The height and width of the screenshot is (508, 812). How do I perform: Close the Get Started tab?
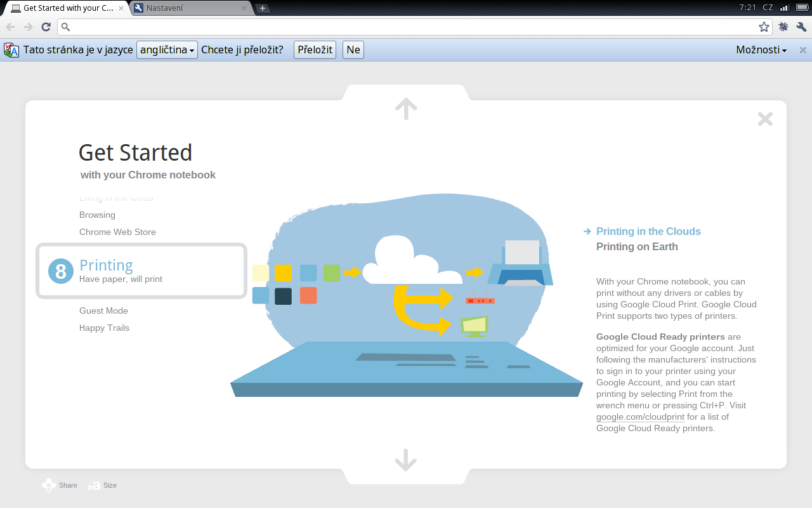pos(121,8)
